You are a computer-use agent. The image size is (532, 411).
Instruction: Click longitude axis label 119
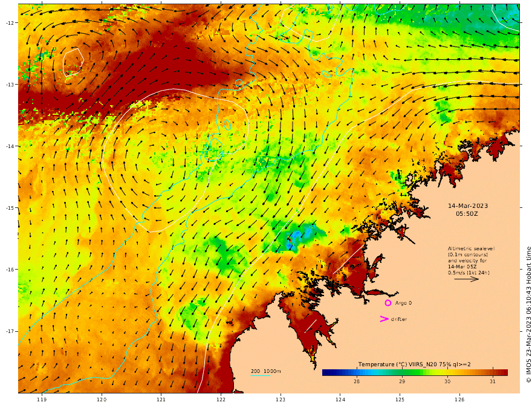click(42, 400)
